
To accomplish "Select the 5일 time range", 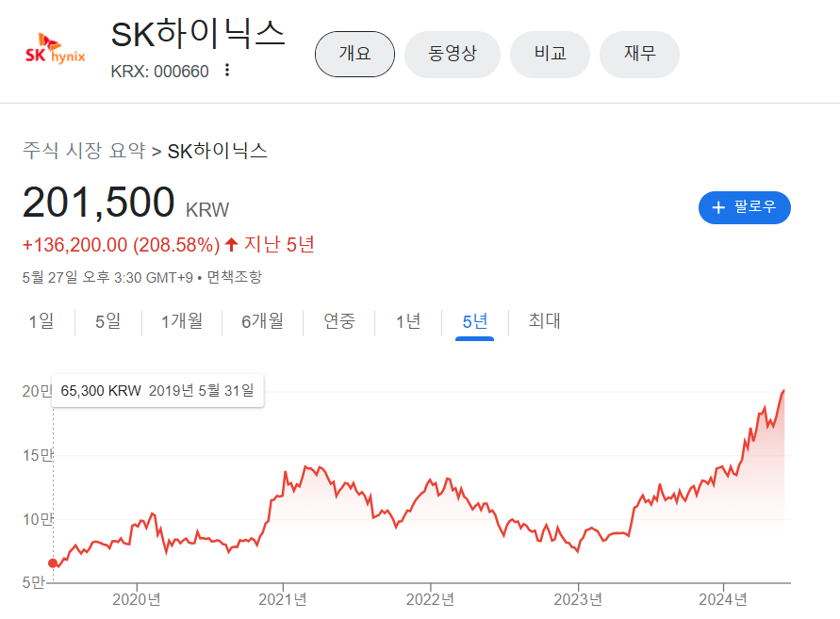I will point(107,322).
